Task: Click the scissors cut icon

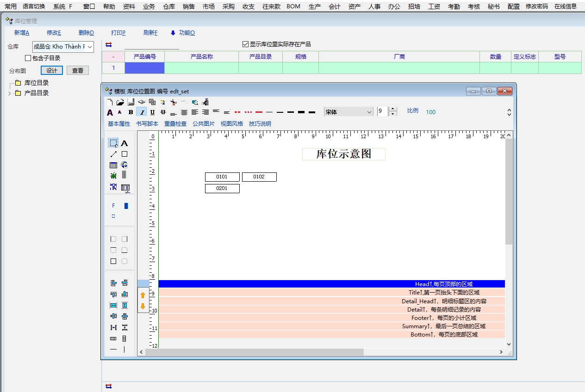Action: point(173,102)
